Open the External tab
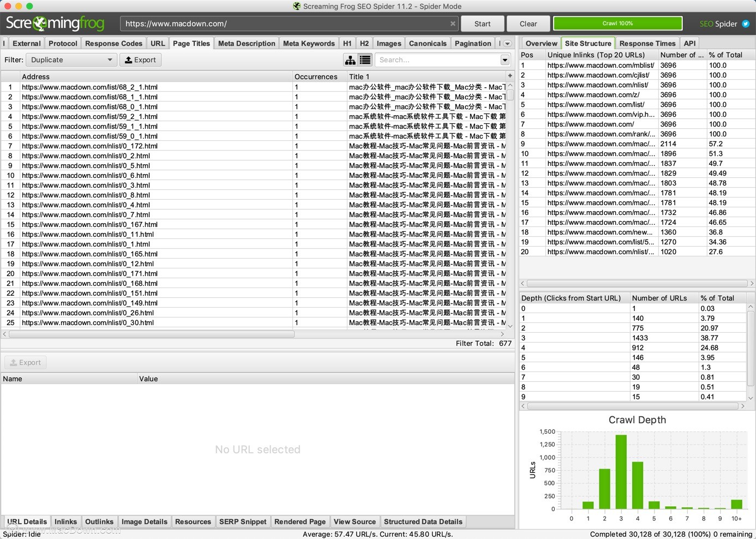This screenshot has width=756, height=539. (x=27, y=44)
